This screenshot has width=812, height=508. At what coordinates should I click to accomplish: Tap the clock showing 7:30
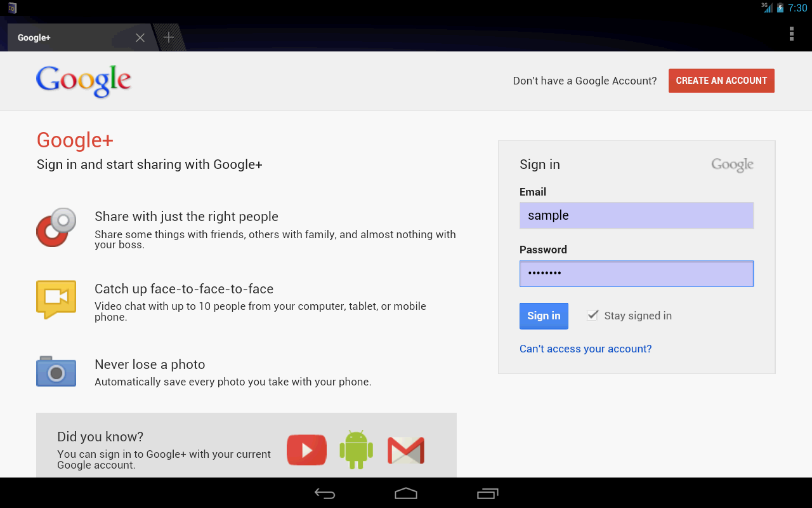[797, 8]
